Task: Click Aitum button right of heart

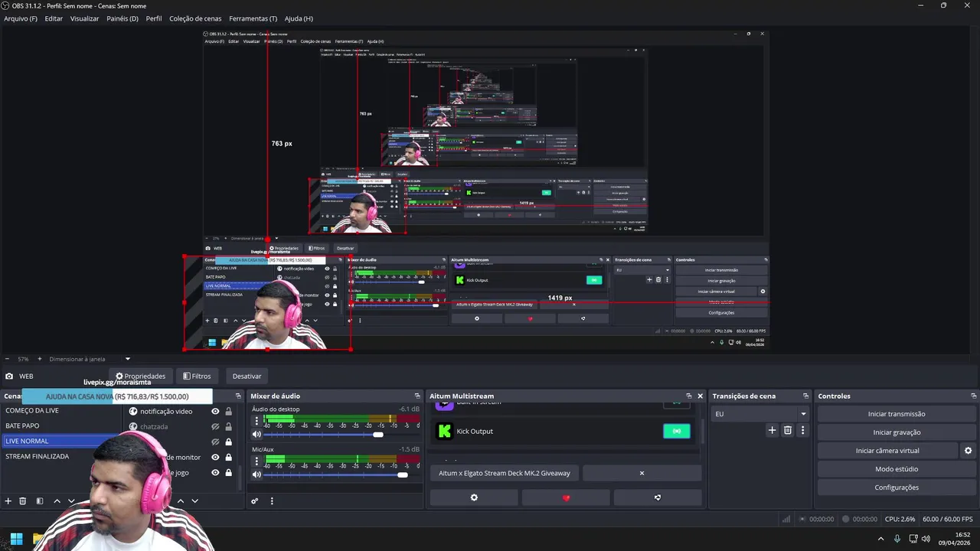Action: pyautogui.click(x=658, y=497)
